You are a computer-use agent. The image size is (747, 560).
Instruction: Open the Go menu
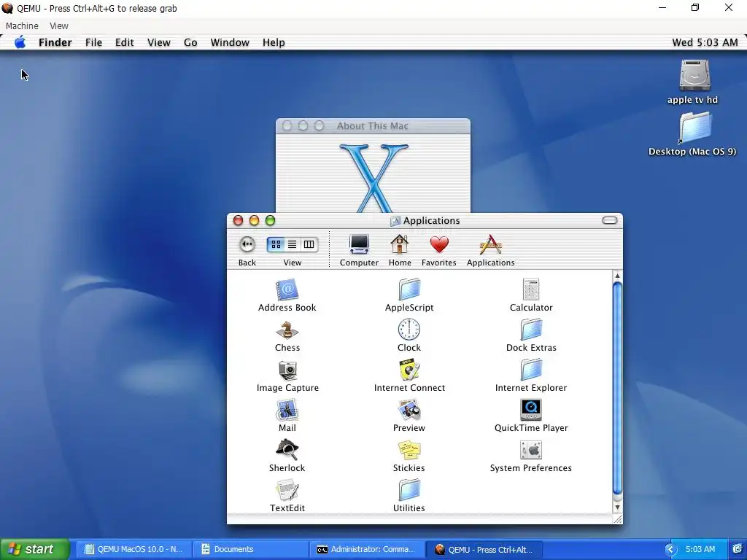click(x=190, y=42)
